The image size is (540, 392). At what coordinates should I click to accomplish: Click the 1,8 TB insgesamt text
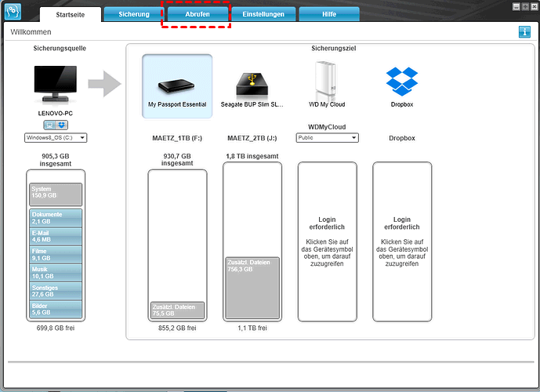(x=252, y=156)
